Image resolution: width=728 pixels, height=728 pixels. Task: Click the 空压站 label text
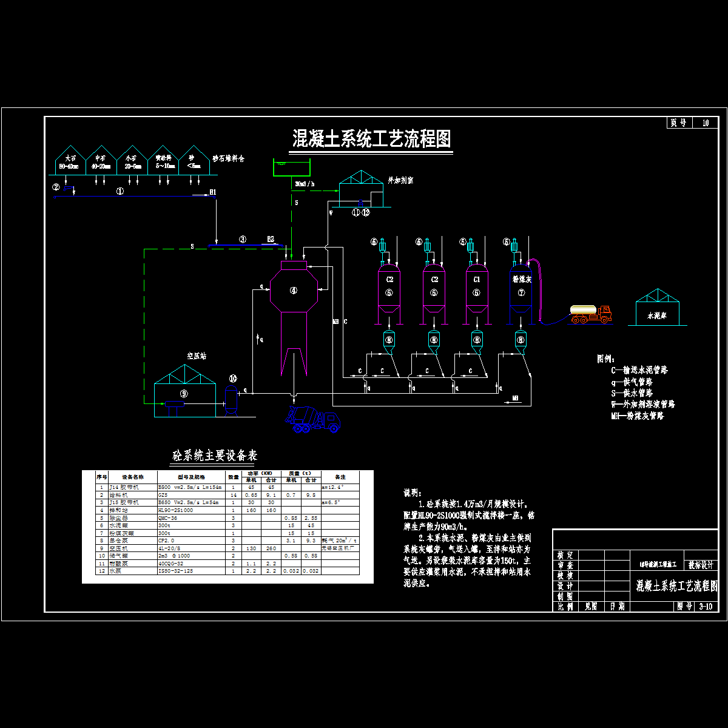[x=197, y=356]
